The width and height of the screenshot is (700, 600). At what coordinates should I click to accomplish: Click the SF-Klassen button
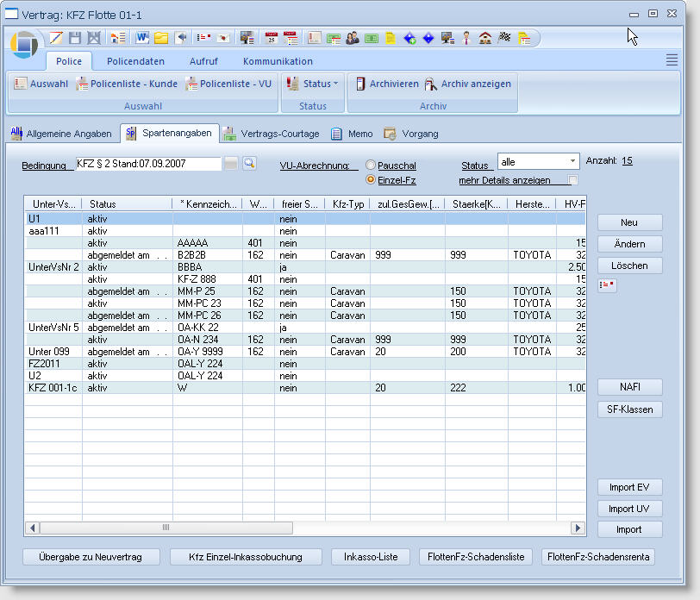pyautogui.click(x=629, y=409)
